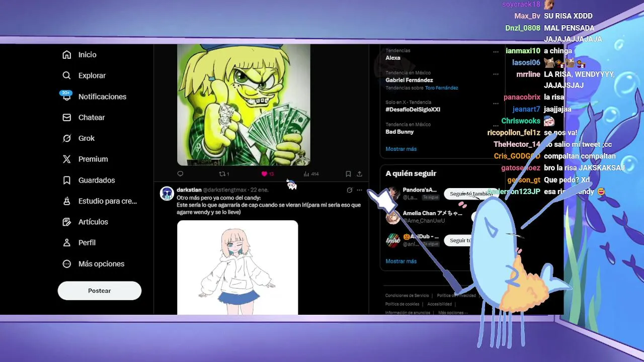Open the Toro Fernández trend link
The width and height of the screenshot is (644, 362).
(x=442, y=88)
